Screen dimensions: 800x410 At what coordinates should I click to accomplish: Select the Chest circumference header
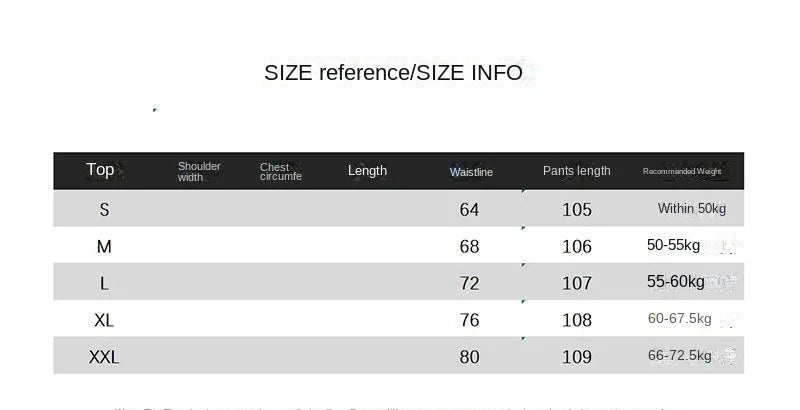point(281,172)
